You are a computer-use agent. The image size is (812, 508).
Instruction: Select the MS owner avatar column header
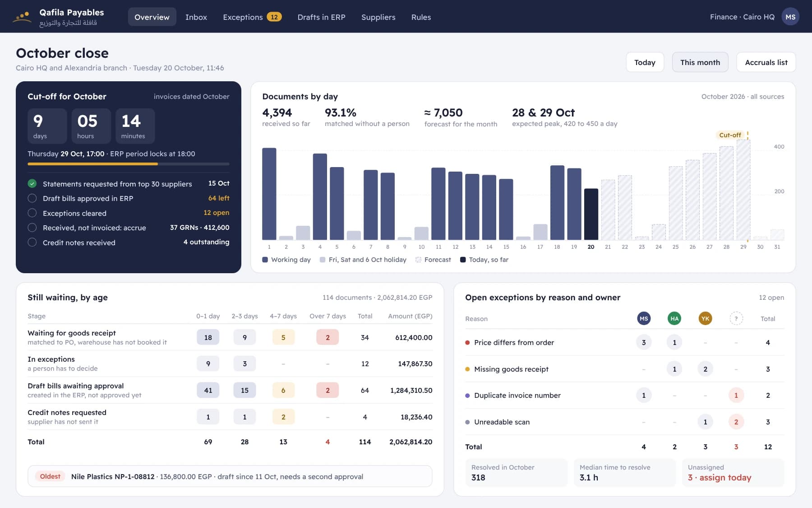[x=644, y=318]
